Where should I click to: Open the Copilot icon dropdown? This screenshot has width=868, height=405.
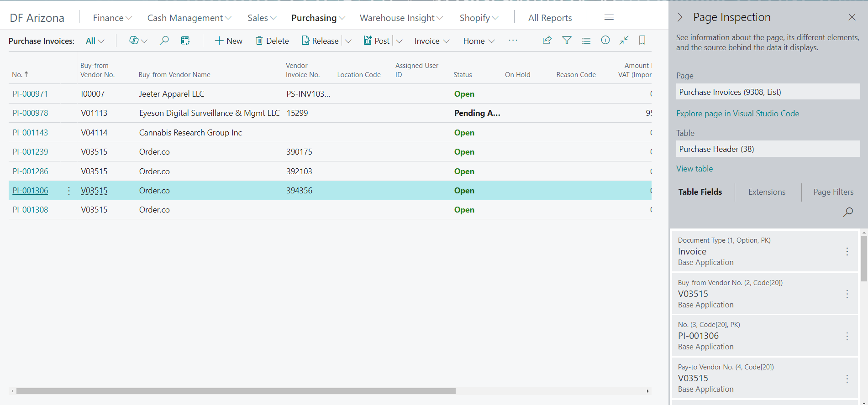tap(138, 41)
